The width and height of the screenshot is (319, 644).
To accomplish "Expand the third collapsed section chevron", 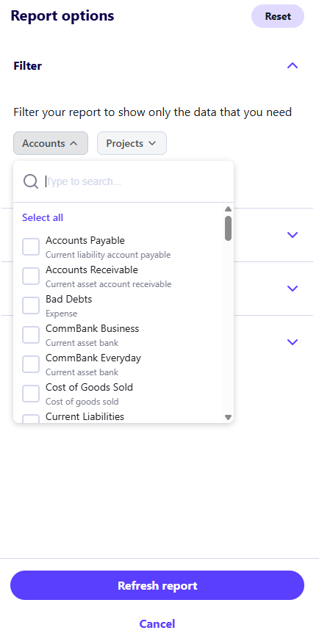I will point(293,342).
